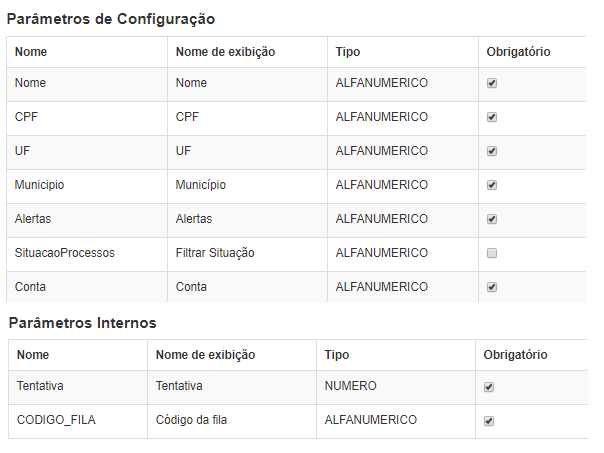Click the Parâmetros de Configuração heading
Screen dimensions: 604x453
[111, 19]
